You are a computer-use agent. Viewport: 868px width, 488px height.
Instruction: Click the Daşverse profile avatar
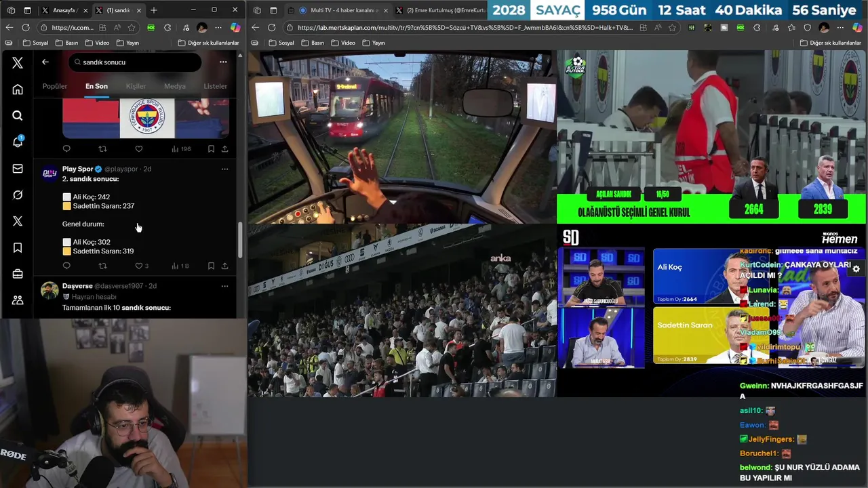[x=50, y=291]
